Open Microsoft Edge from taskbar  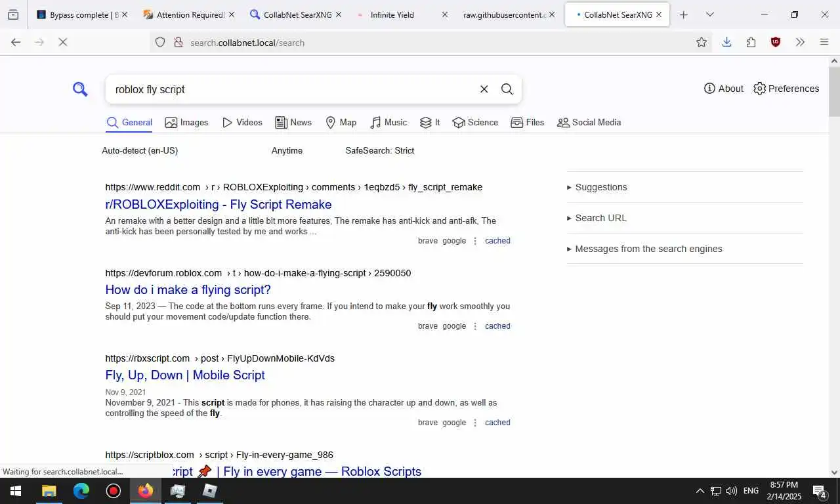(81, 491)
